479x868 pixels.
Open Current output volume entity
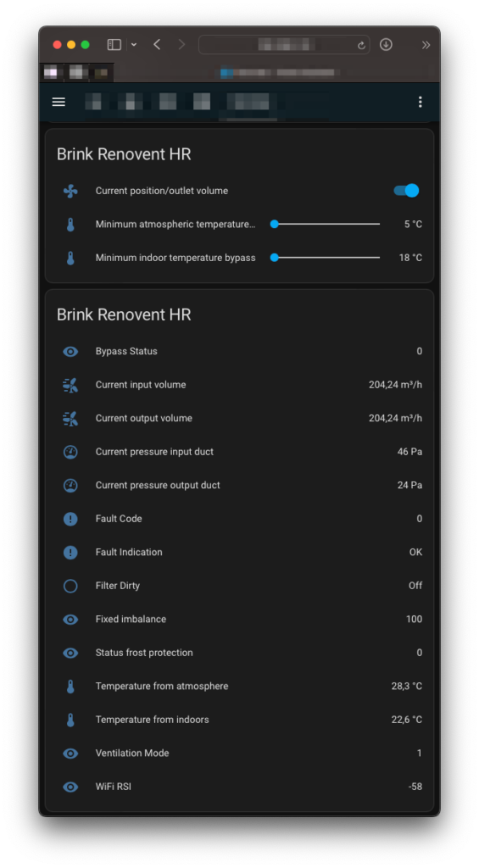pos(239,419)
